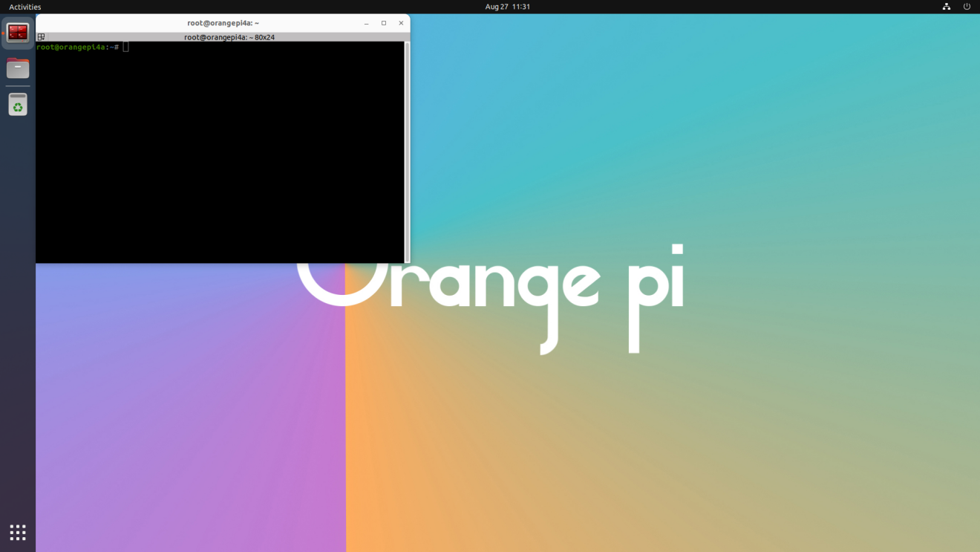
Task: Close the terminal window
Action: coord(401,23)
